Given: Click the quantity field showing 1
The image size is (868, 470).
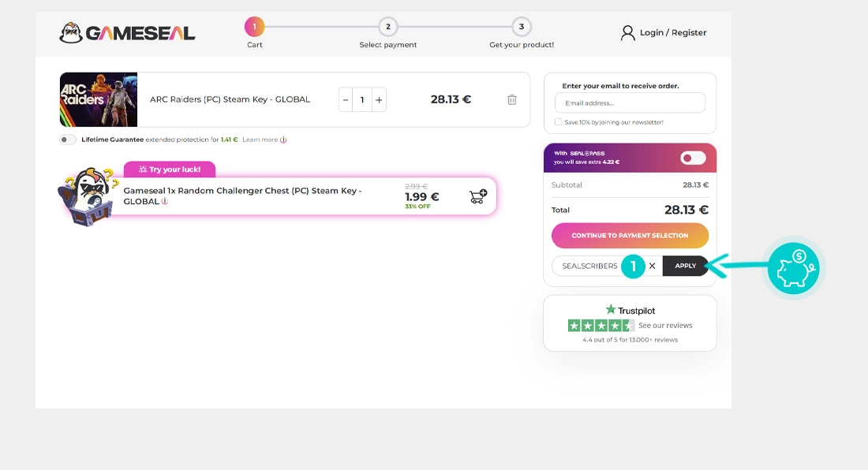Looking at the screenshot, I should [362, 100].
